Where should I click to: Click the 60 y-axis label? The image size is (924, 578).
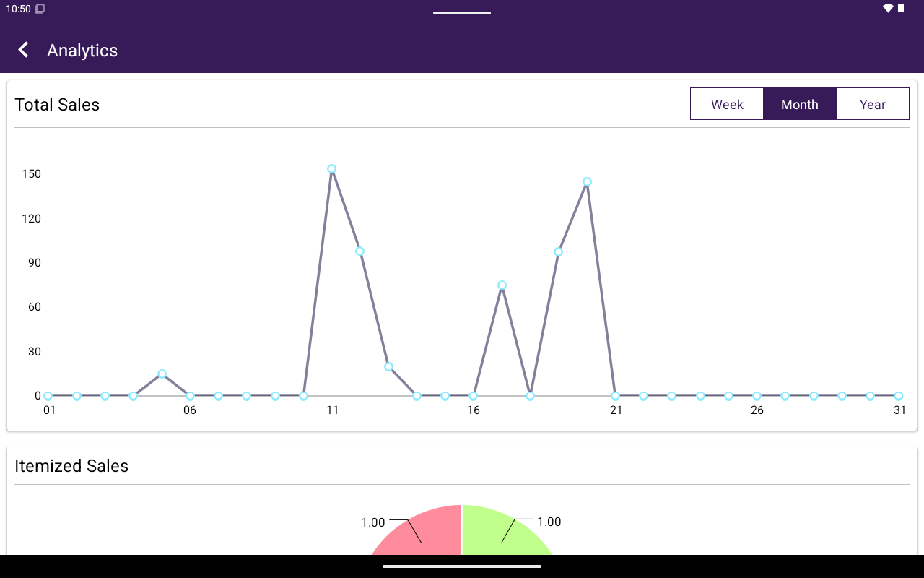35,307
